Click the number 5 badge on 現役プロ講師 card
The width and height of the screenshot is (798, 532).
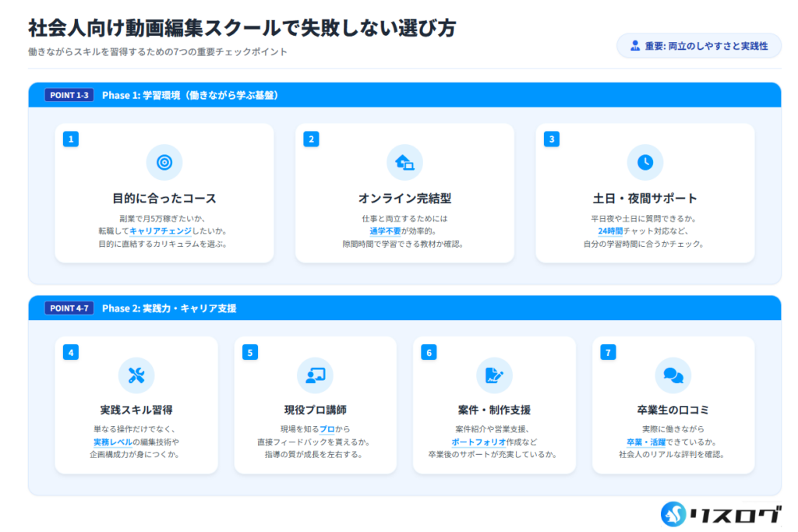pos(250,352)
